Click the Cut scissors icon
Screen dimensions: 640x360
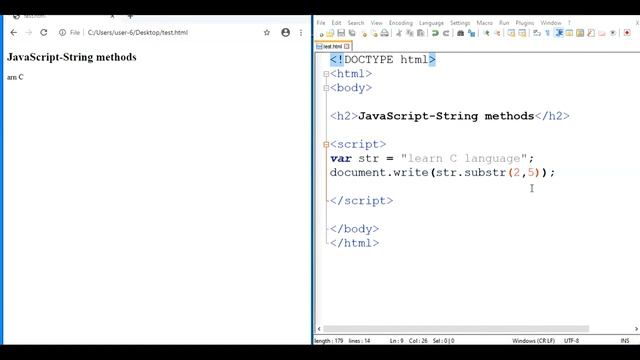point(399,33)
